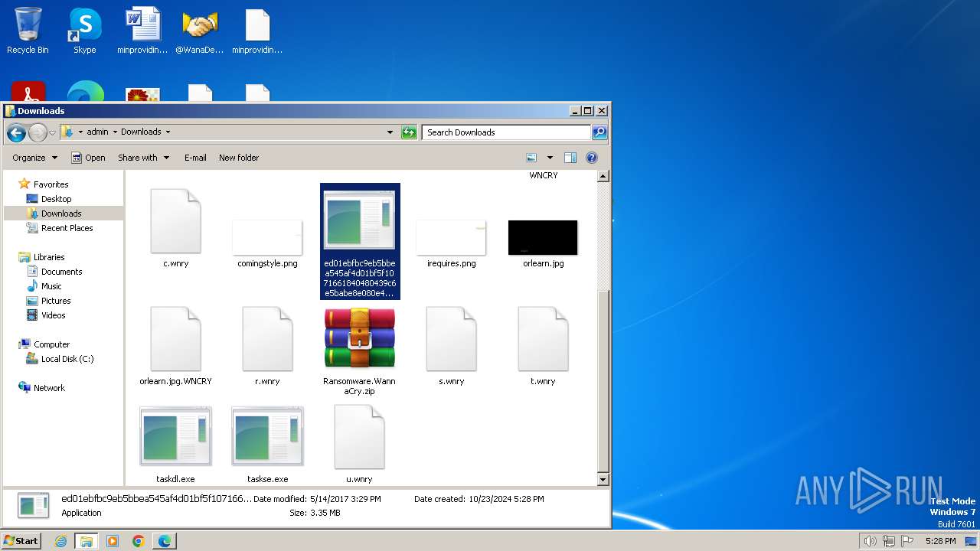The height and width of the screenshot is (551, 980).
Task: Click the Windows Explorer taskbar button
Action: click(x=87, y=541)
